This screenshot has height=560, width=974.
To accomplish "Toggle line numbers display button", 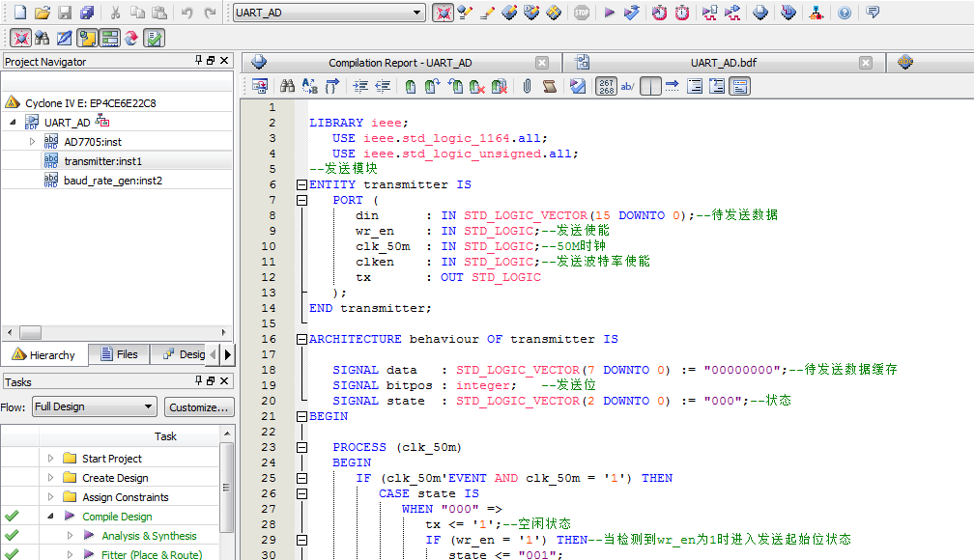I will point(606,86).
